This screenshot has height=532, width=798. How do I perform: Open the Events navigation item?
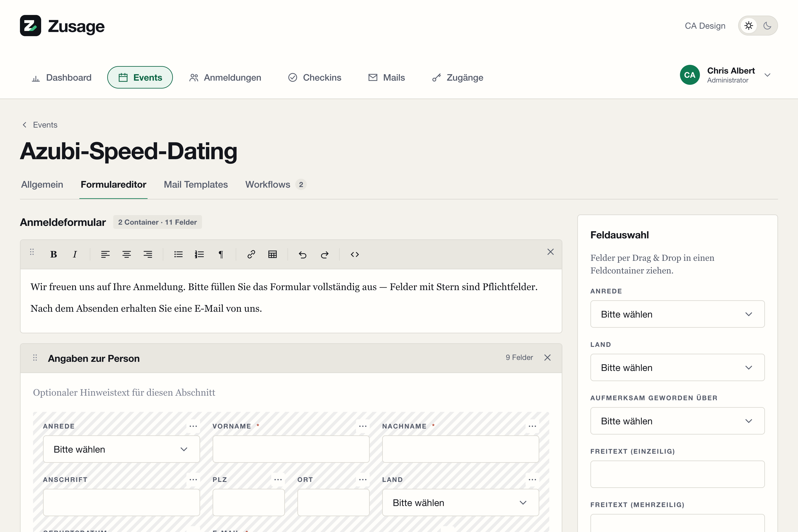140,77
